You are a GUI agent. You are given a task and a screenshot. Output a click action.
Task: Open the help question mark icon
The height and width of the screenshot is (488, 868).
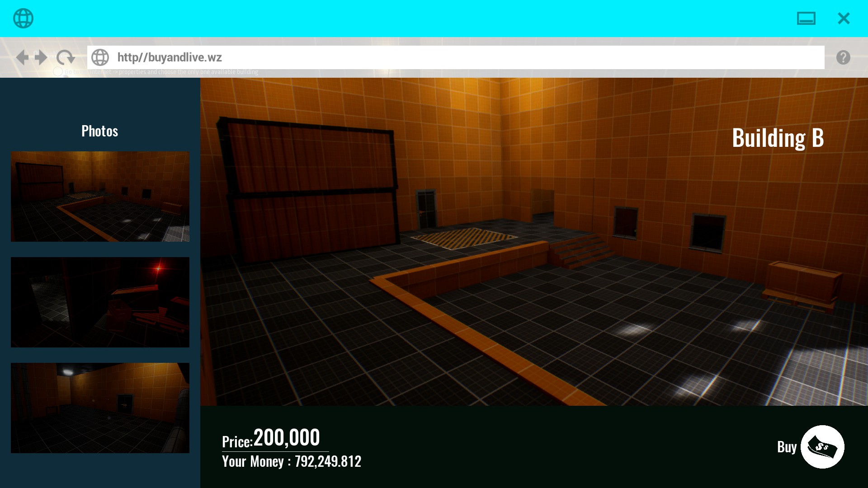point(843,57)
